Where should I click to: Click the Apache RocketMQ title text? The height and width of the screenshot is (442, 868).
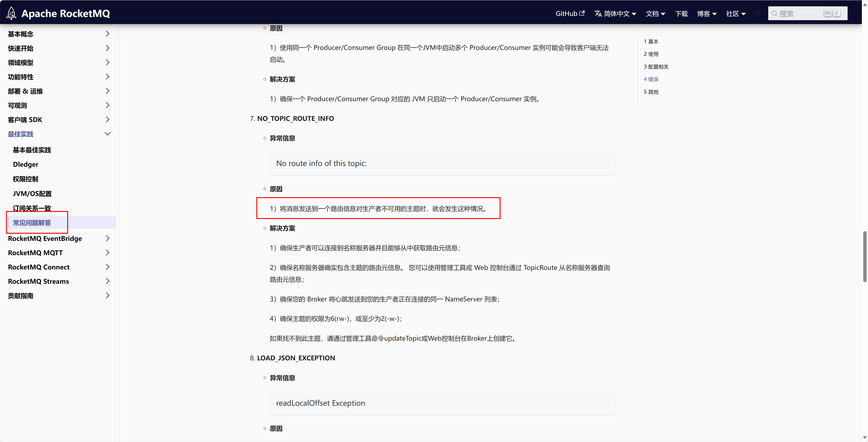(x=66, y=13)
